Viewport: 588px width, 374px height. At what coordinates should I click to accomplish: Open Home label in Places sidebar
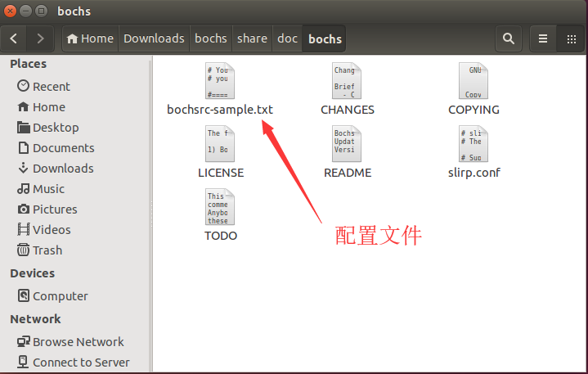point(49,107)
